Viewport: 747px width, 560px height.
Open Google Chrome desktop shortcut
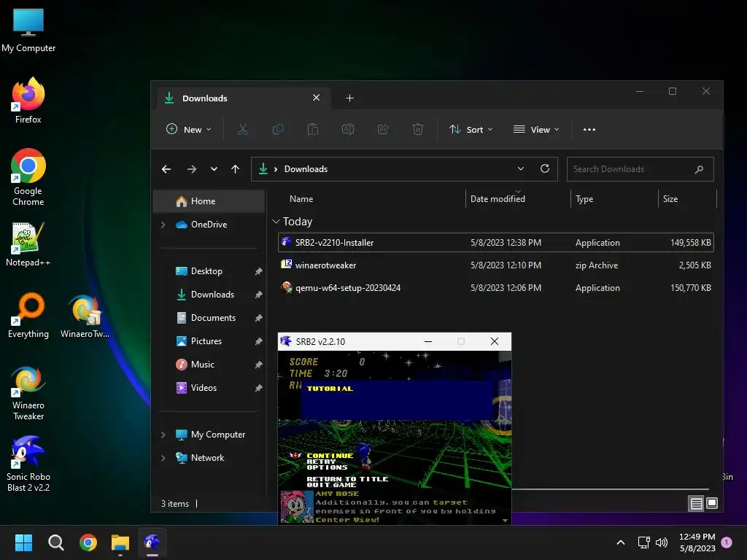point(28,177)
